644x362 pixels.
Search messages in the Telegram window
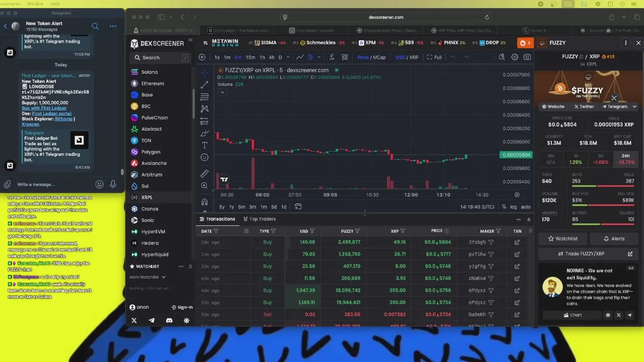coord(95,26)
